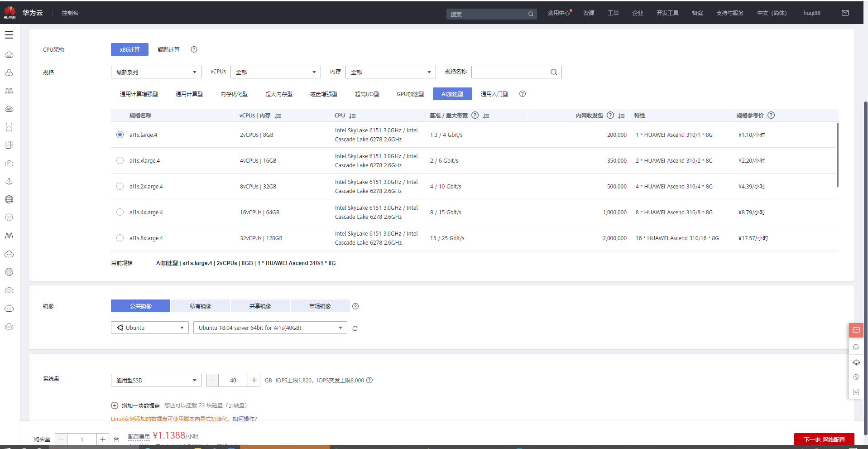
Task: Switch CPU architecture to 鲲鹏计算
Action: (x=168, y=49)
